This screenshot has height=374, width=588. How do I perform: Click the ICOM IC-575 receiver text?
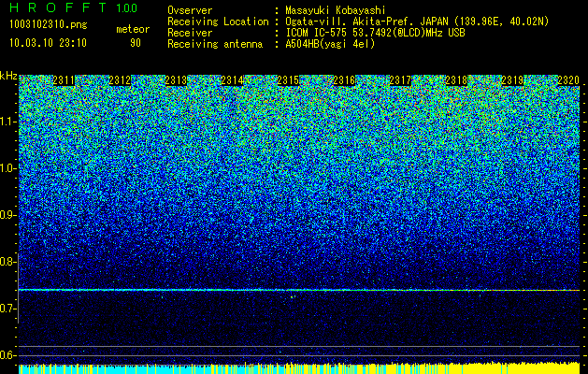click(x=375, y=33)
